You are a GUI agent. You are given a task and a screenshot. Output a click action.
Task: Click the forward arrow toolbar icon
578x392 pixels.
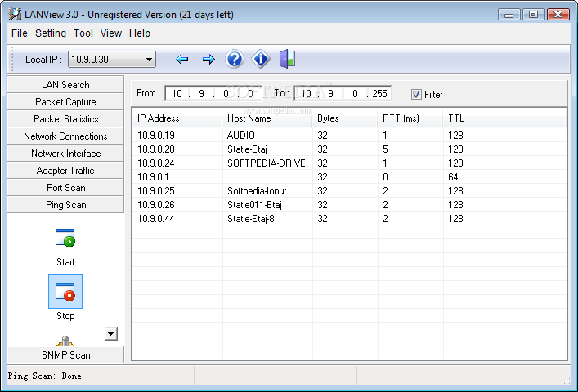[208, 60]
